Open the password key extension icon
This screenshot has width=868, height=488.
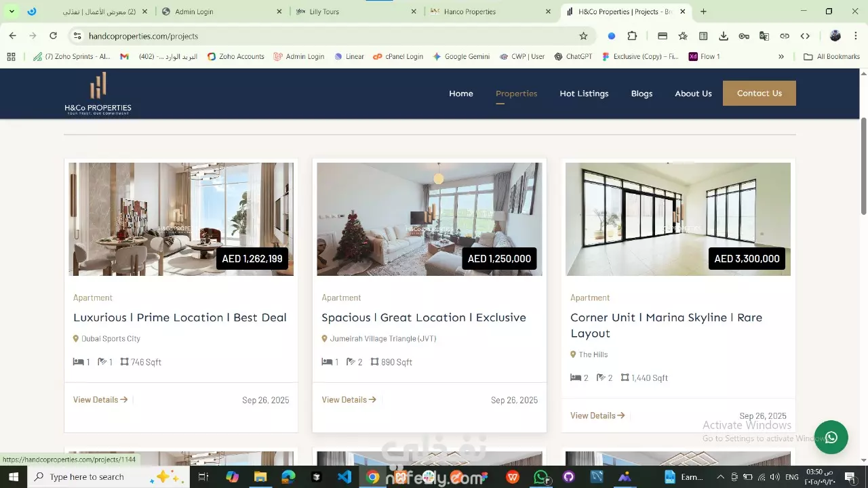pyautogui.click(x=744, y=36)
